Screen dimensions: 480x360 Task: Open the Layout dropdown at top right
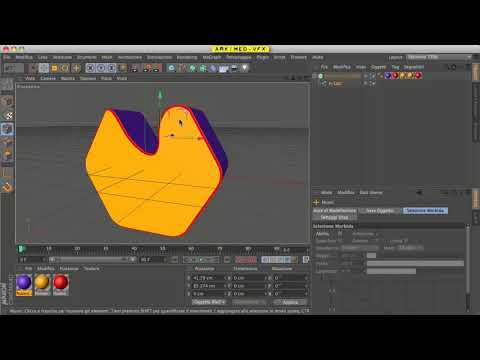tap(438, 57)
